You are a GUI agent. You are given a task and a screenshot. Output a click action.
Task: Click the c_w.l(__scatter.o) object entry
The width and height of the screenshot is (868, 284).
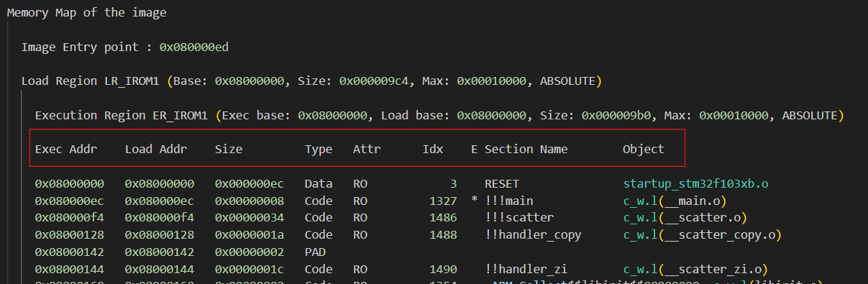pyautogui.click(x=685, y=218)
